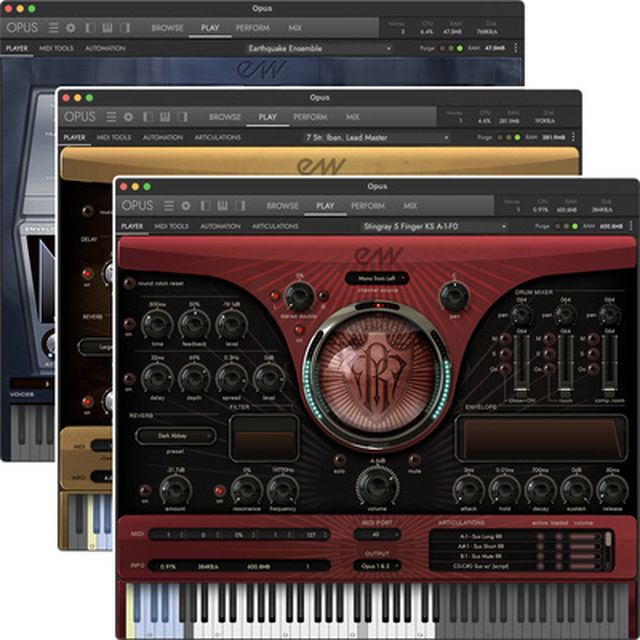
Task: Toggle left sidebar icon in Earthquake Ensemble window
Action: 90,28
